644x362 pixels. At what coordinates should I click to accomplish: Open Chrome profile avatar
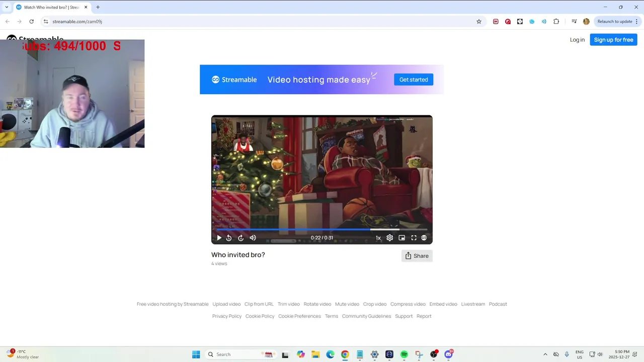coord(586,22)
